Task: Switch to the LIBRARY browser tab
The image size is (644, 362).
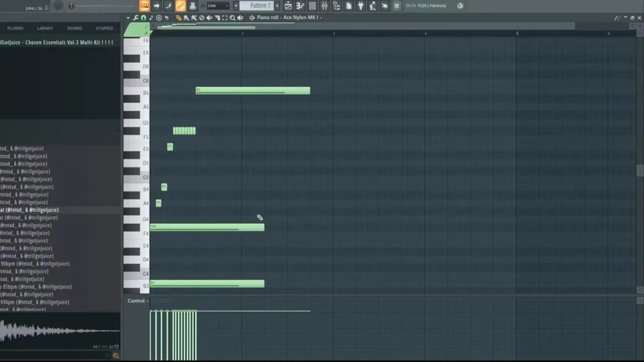Action: point(45,28)
